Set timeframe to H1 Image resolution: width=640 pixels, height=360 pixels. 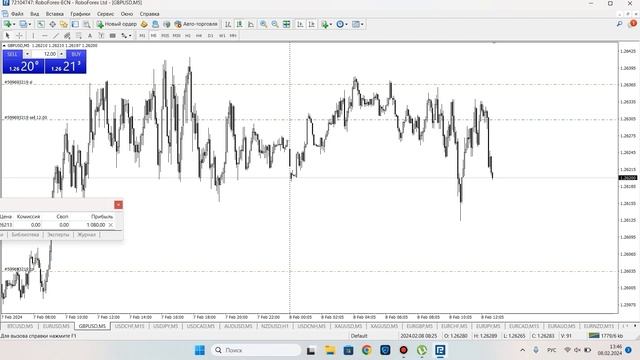click(188, 36)
